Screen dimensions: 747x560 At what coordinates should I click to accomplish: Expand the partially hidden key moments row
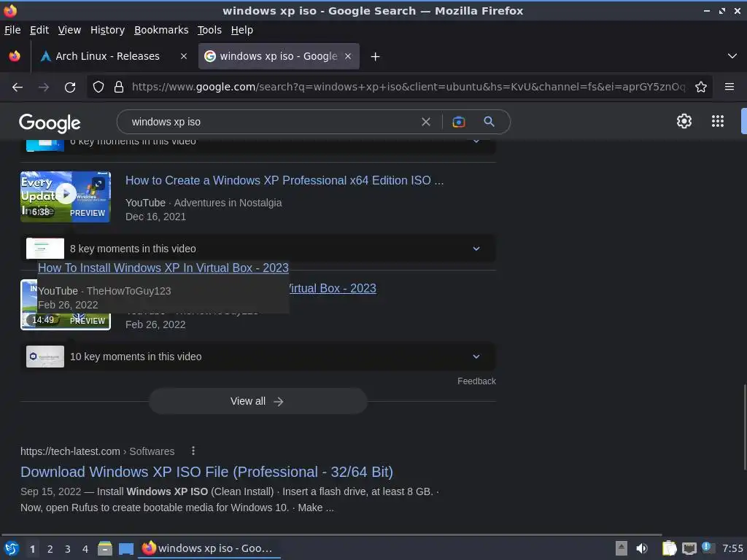[258, 145]
